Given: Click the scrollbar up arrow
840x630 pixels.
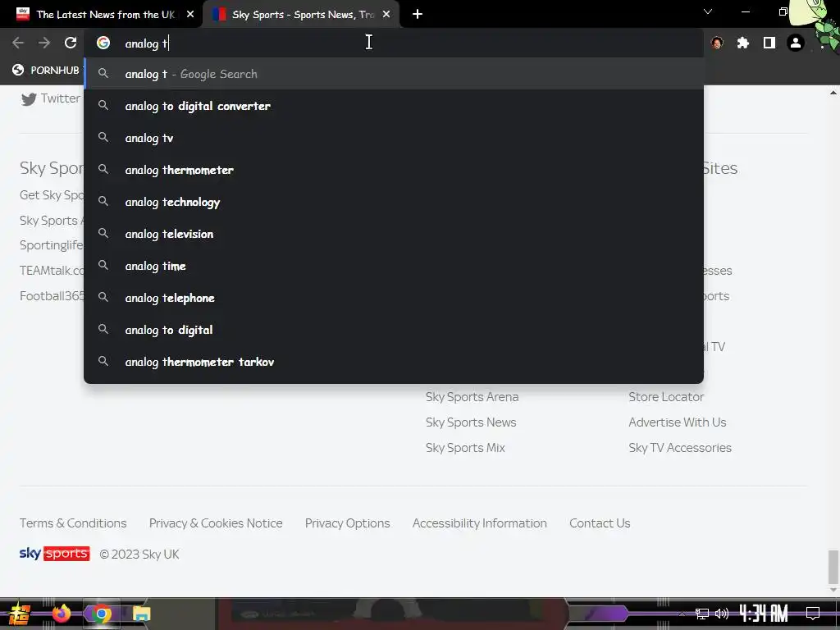Looking at the screenshot, I should pyautogui.click(x=833, y=93).
